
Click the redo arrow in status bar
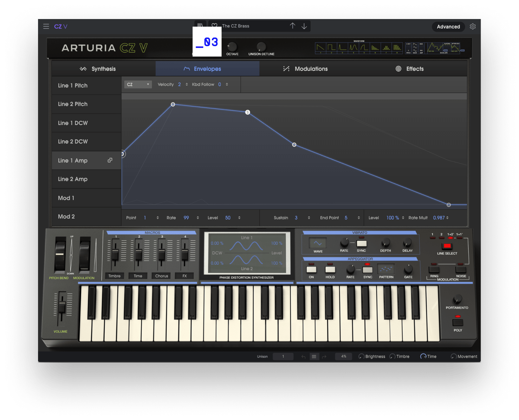click(x=324, y=357)
